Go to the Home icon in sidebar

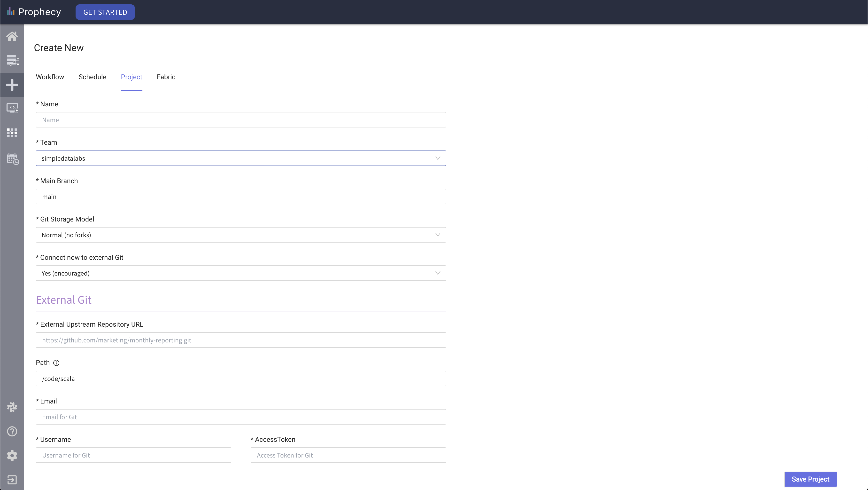12,36
